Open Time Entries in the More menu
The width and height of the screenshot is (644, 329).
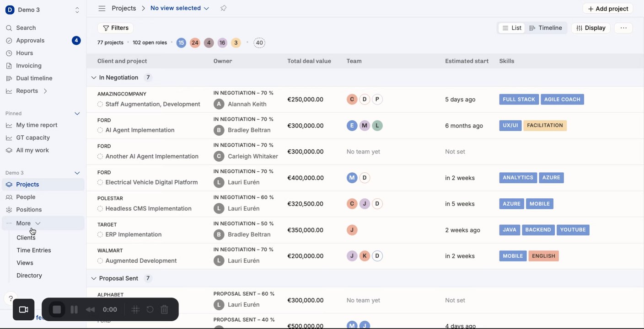33,250
